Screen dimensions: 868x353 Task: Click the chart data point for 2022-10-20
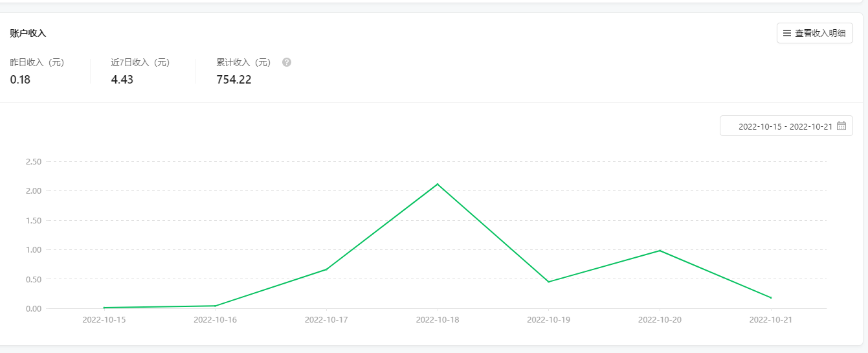660,251
